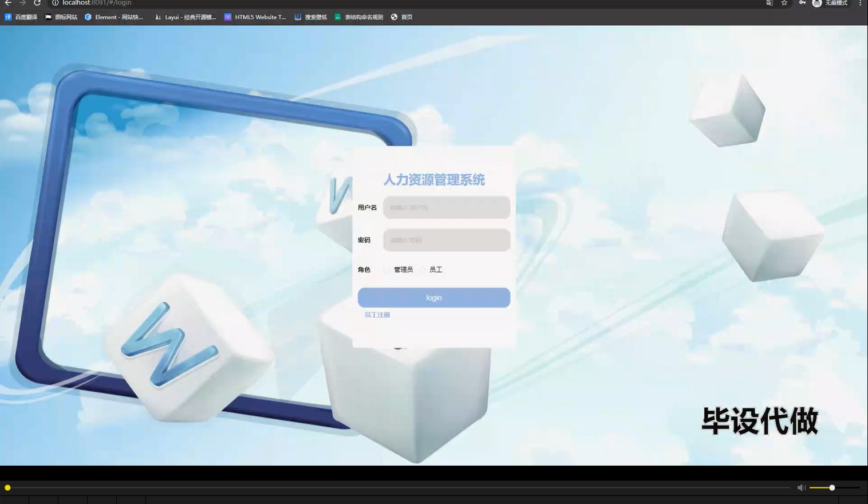Click the browser forward arrow
This screenshot has height=504, width=868.
coord(22,3)
